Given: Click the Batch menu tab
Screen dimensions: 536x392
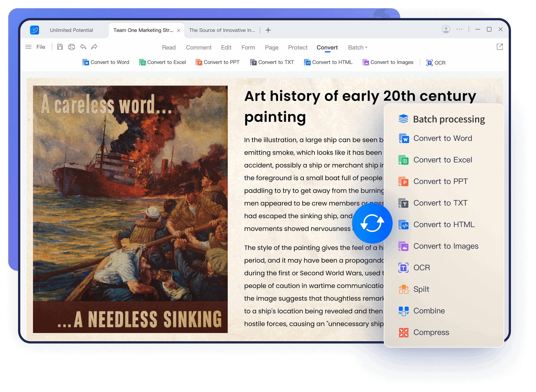Looking at the screenshot, I should (x=356, y=47).
